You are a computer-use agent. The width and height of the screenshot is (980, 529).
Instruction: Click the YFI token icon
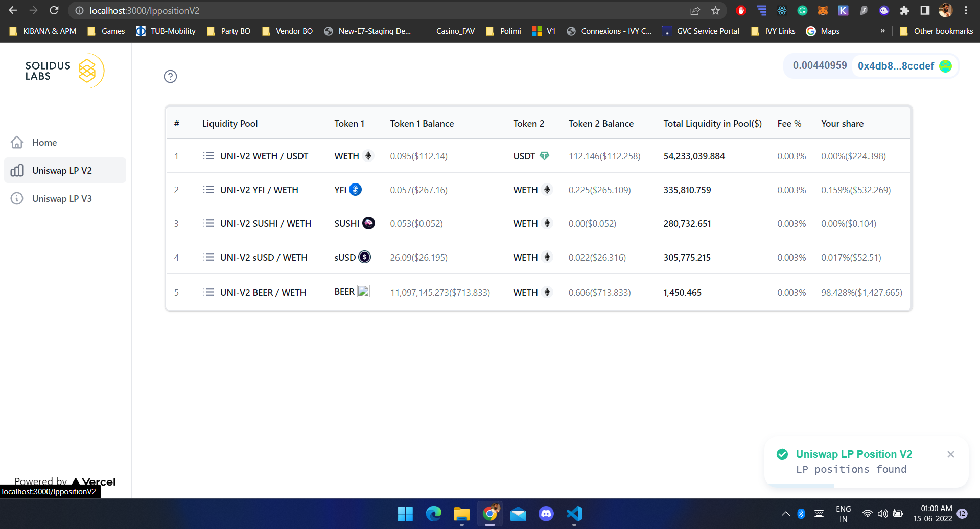coord(356,189)
